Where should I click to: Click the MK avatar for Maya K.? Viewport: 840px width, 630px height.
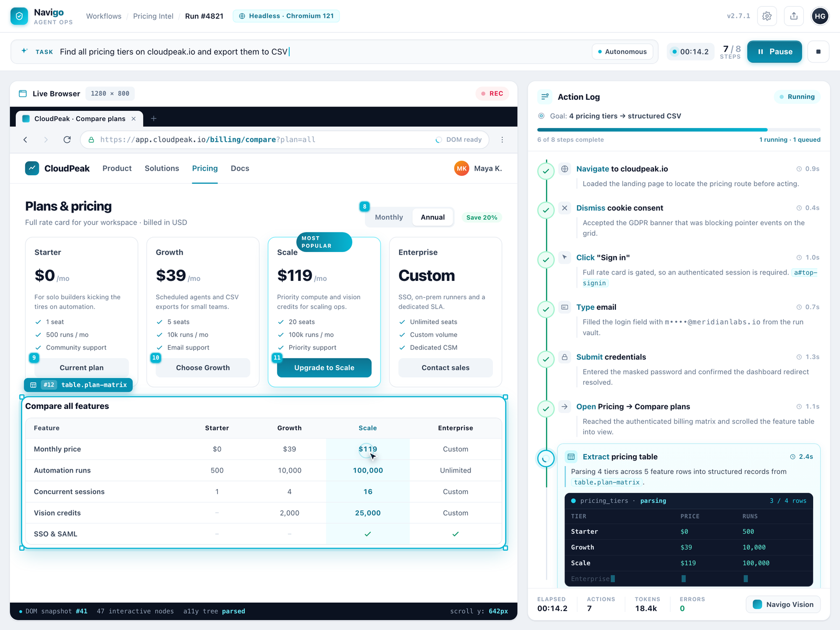click(461, 169)
